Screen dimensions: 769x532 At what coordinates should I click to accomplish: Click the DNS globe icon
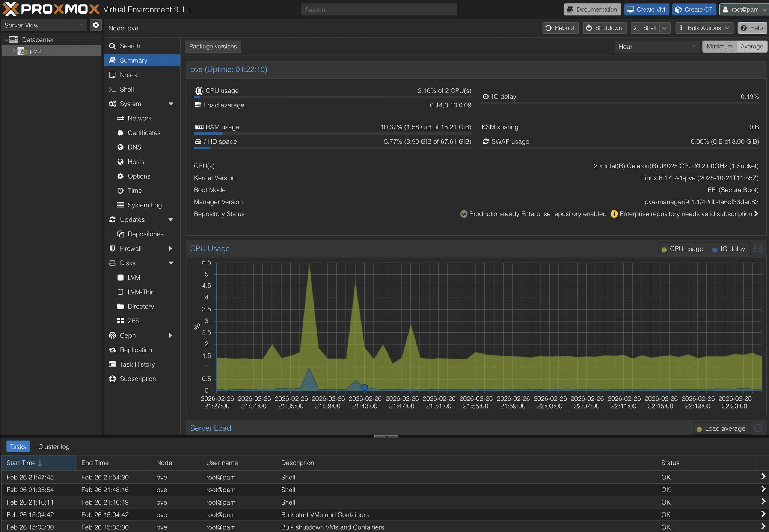point(120,147)
